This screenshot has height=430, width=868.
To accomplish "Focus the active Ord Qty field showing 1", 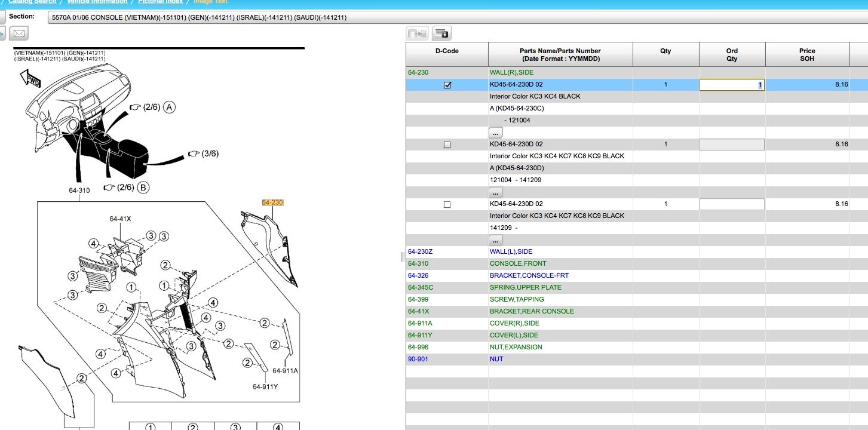I will pyautogui.click(x=732, y=85).
